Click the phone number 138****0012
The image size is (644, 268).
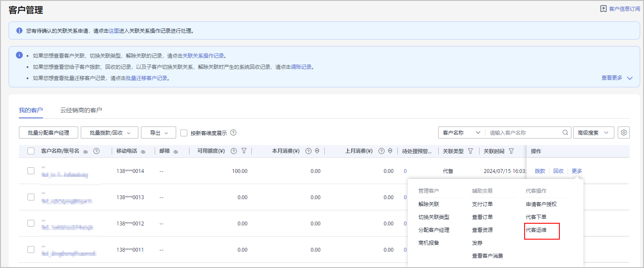pyautogui.click(x=130, y=224)
